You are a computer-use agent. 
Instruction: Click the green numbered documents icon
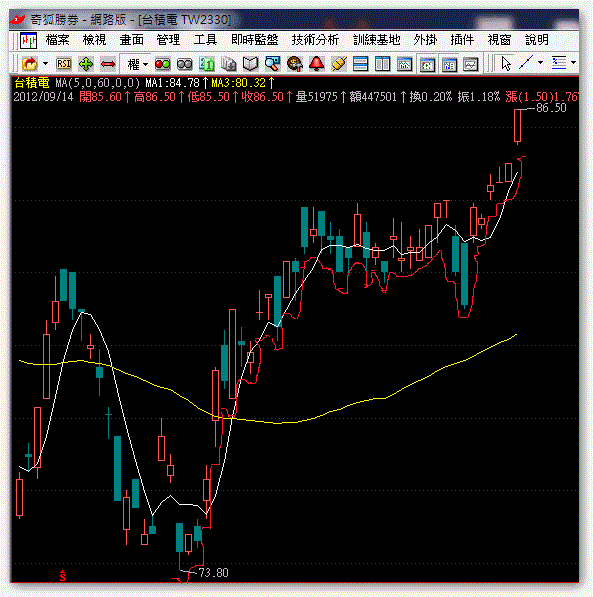[x=207, y=64]
